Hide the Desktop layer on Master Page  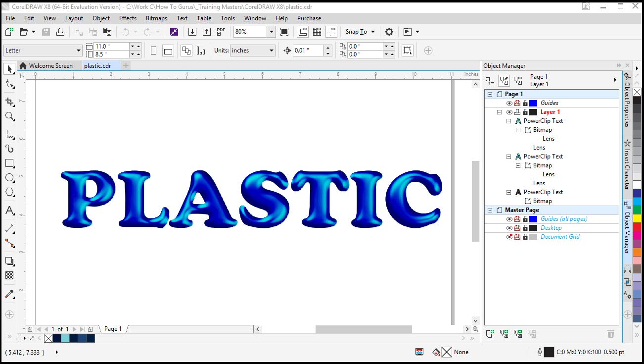tap(509, 228)
